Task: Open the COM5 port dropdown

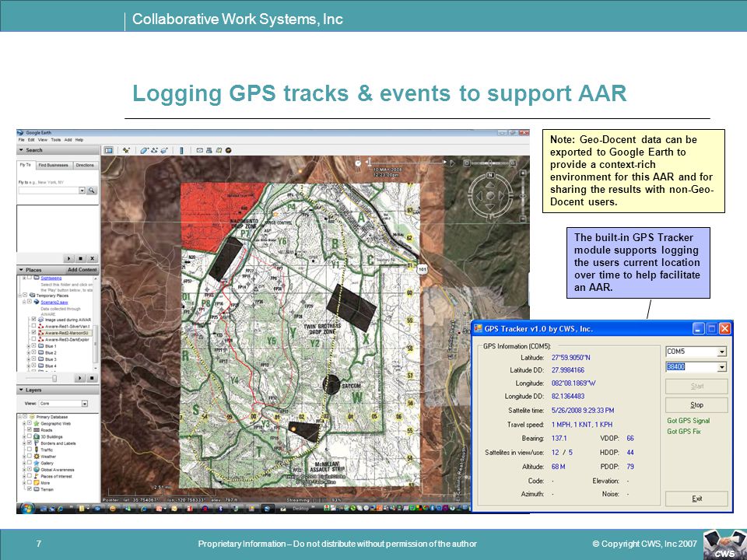Action: click(x=722, y=352)
